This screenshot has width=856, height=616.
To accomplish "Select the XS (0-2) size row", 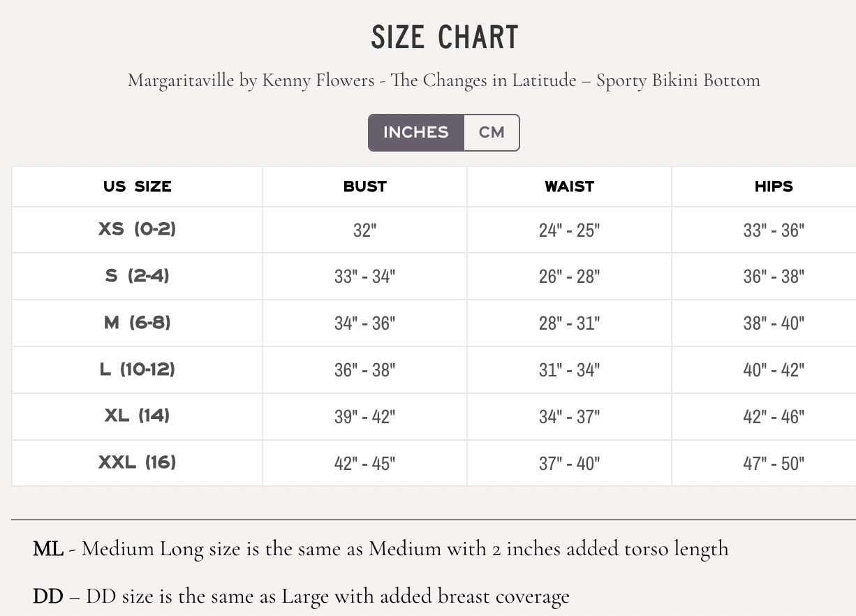I will click(137, 229).
